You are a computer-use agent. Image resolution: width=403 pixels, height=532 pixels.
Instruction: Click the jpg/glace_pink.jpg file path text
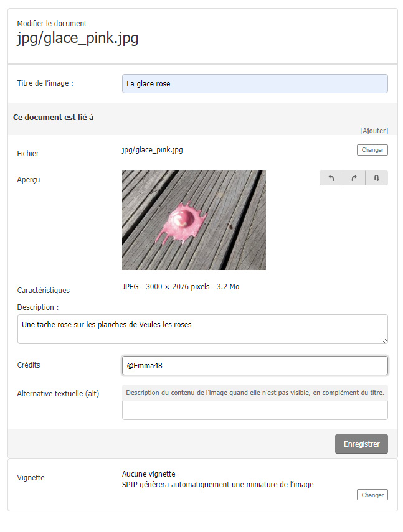pos(153,150)
